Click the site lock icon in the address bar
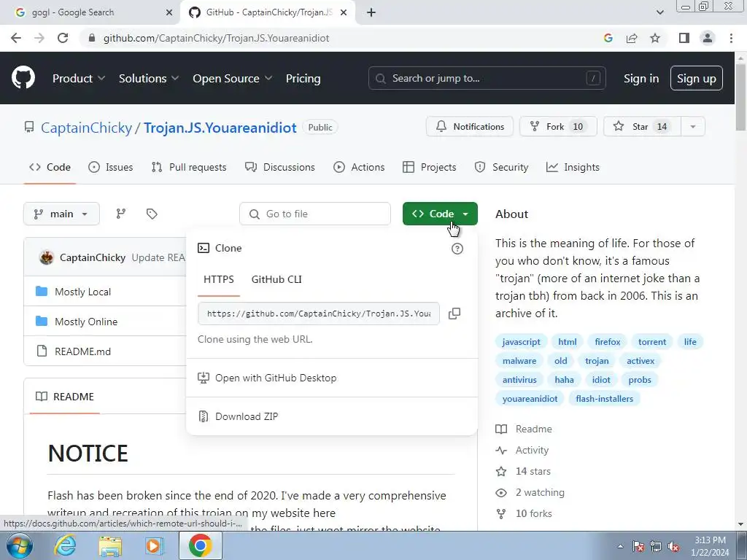The width and height of the screenshot is (747, 560). click(93, 38)
